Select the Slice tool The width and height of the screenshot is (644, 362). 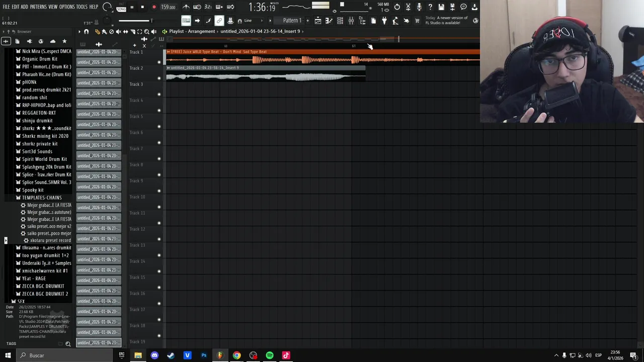pyautogui.click(x=133, y=32)
